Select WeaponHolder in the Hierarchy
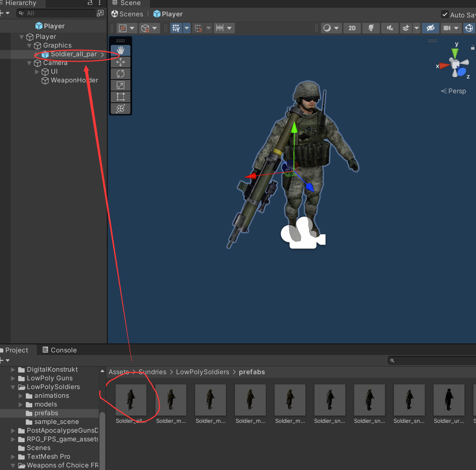The width and height of the screenshot is (476, 470). [x=74, y=80]
